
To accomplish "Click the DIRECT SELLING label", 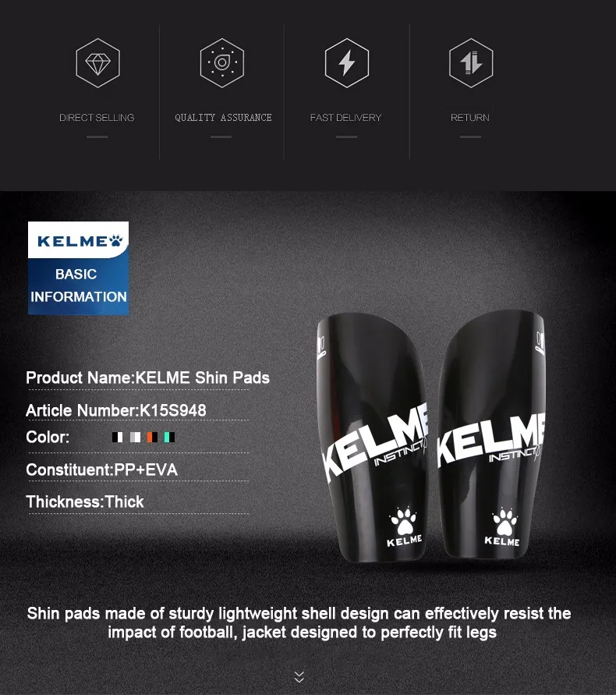I will point(97,118).
